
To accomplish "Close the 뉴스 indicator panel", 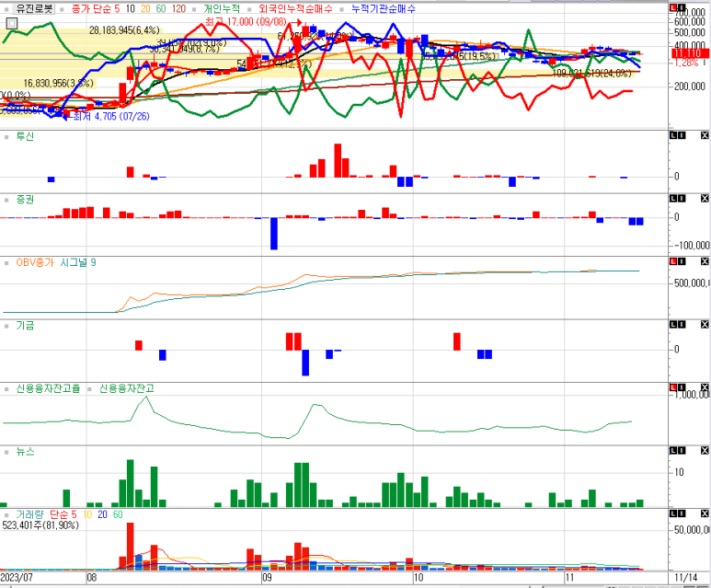I will [705, 451].
